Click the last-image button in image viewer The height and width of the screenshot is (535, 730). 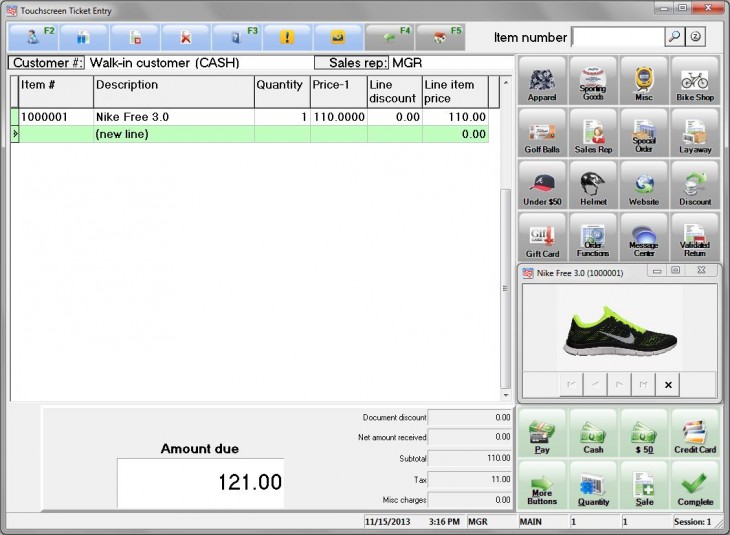pyautogui.click(x=643, y=385)
